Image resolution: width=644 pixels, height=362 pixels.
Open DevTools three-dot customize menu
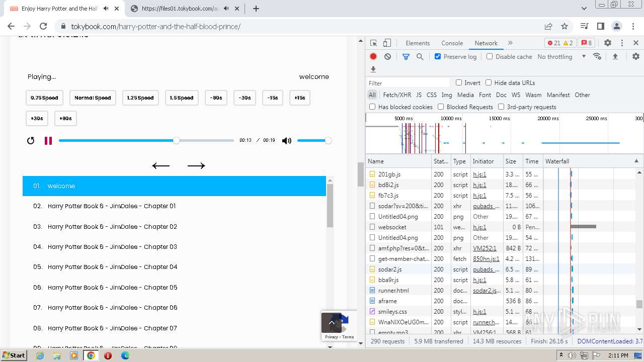point(622,43)
